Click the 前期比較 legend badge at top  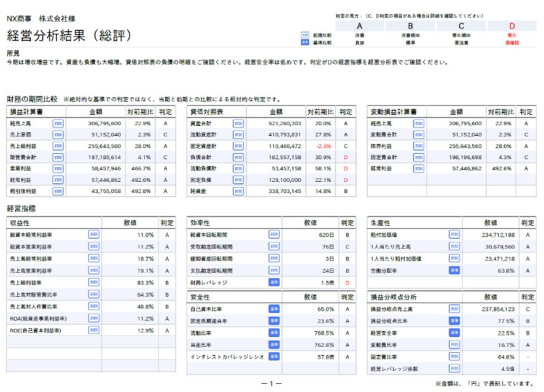305,36
